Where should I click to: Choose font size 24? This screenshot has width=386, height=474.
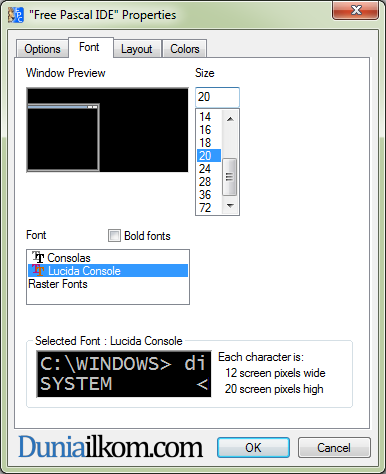209,169
